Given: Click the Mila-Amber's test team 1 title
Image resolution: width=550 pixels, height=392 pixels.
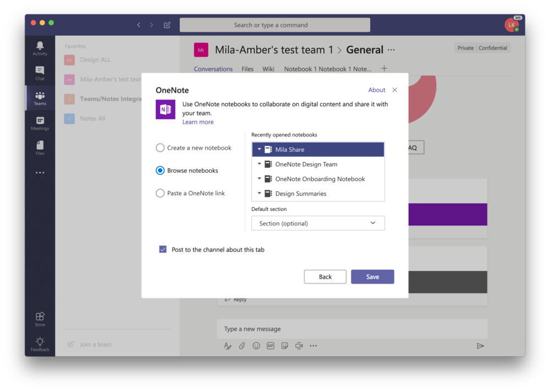Looking at the screenshot, I should 274,50.
